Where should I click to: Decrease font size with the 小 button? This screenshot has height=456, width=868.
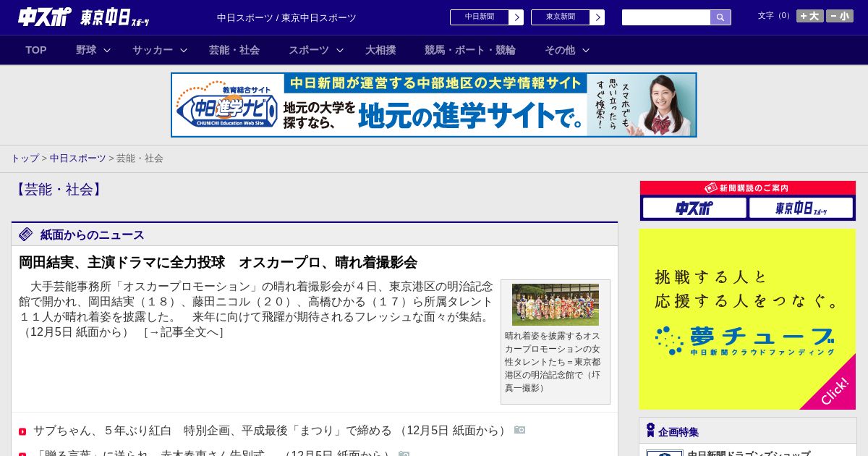(840, 16)
